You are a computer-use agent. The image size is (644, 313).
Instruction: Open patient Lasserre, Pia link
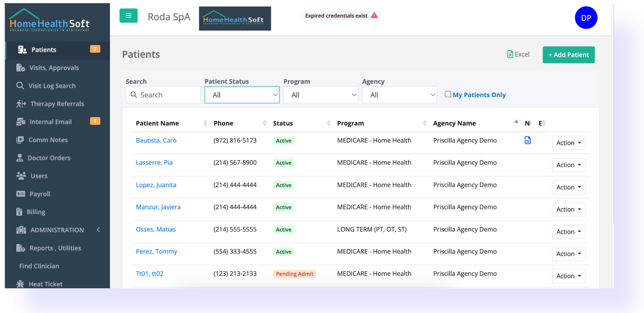(x=154, y=162)
